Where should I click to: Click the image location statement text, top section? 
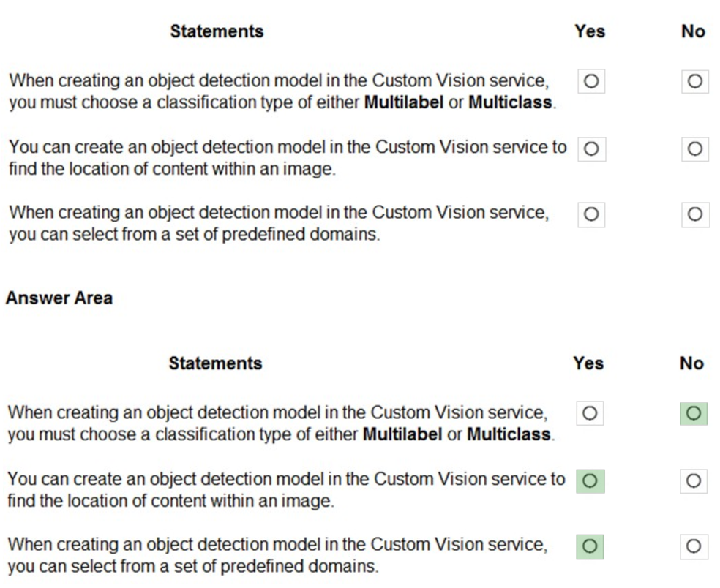tap(287, 158)
